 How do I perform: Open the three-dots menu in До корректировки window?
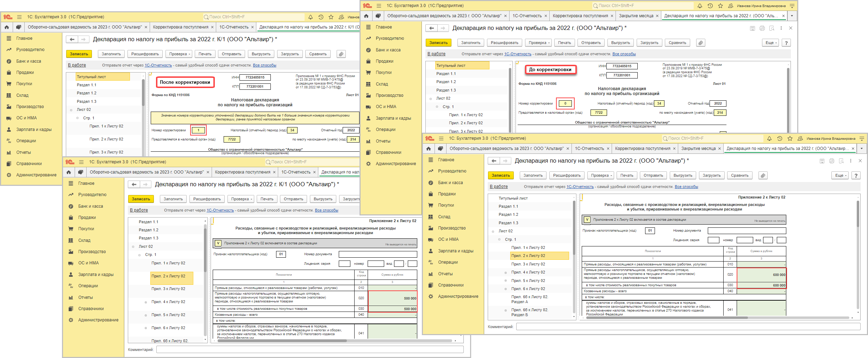781,28
